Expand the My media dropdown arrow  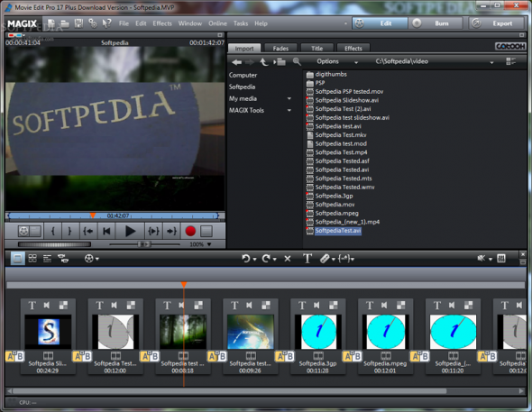click(289, 98)
